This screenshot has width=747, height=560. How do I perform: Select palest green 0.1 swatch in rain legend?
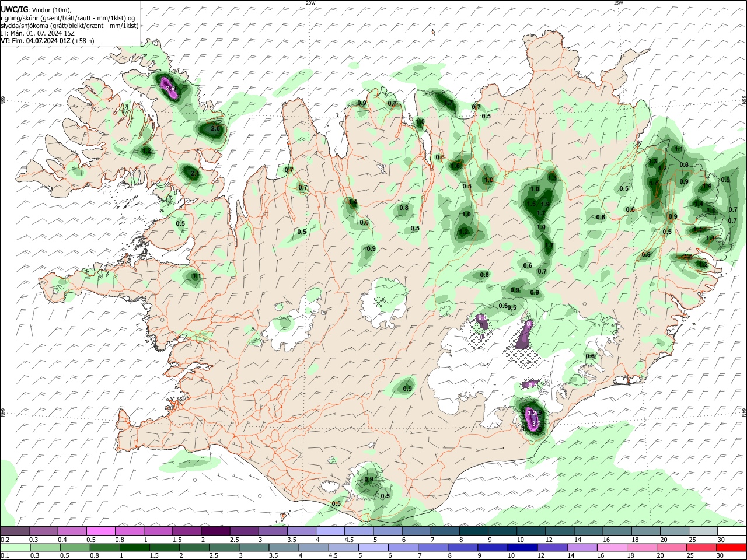tap(15, 548)
